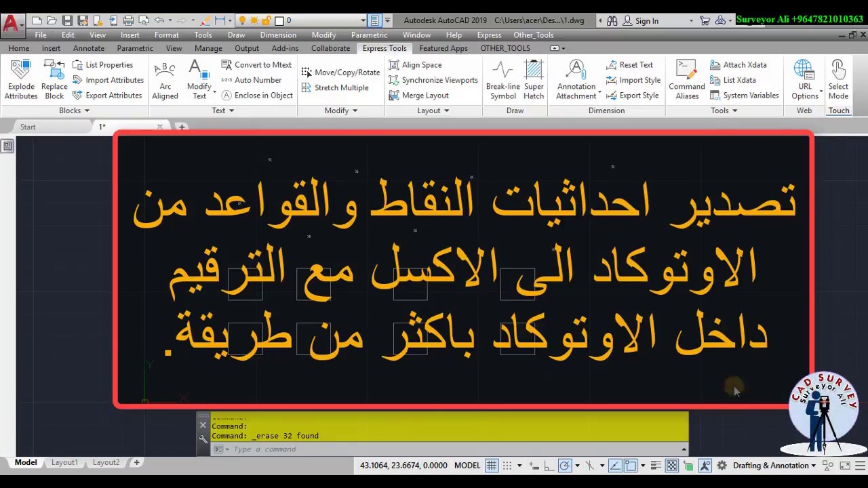Expand the Blocks panel dropdown
Image resolution: width=868 pixels, height=488 pixels.
point(75,110)
